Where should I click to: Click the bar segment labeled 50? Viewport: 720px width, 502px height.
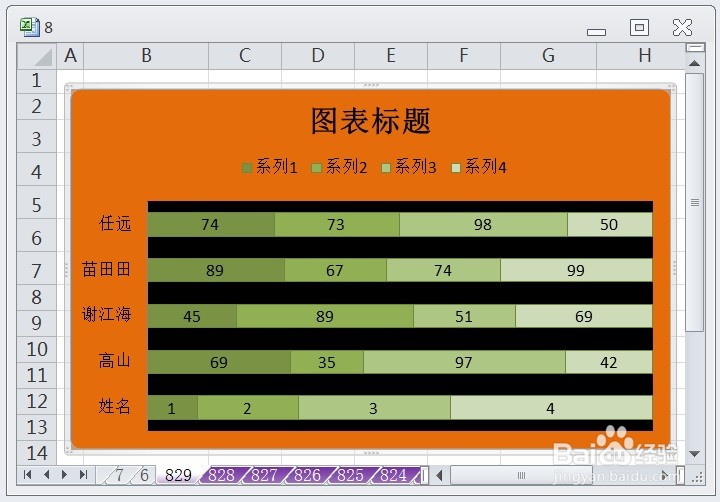pyautogui.click(x=610, y=225)
